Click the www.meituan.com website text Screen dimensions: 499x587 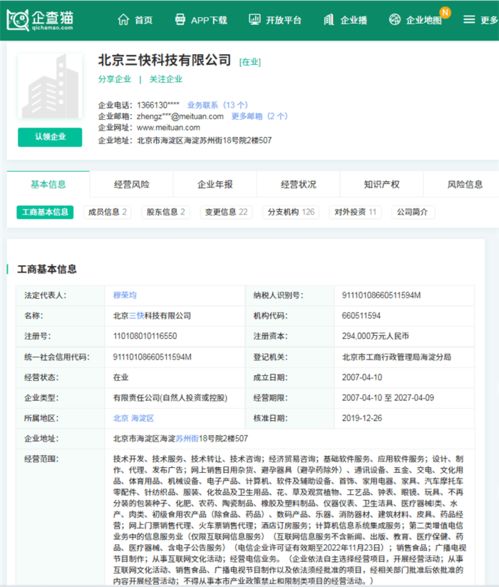(x=168, y=128)
